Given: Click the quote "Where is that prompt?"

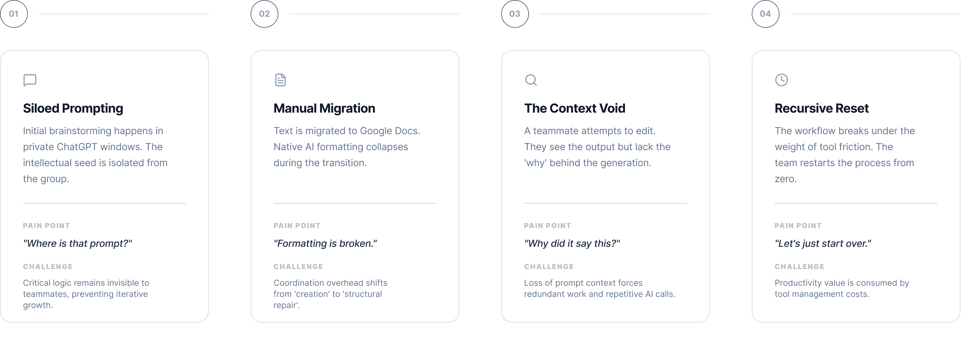Looking at the screenshot, I should pyautogui.click(x=78, y=243).
